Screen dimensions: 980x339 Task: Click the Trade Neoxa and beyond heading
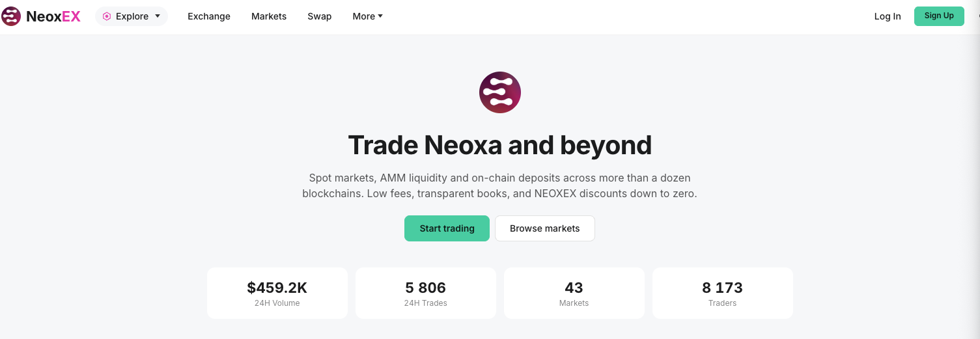click(500, 144)
